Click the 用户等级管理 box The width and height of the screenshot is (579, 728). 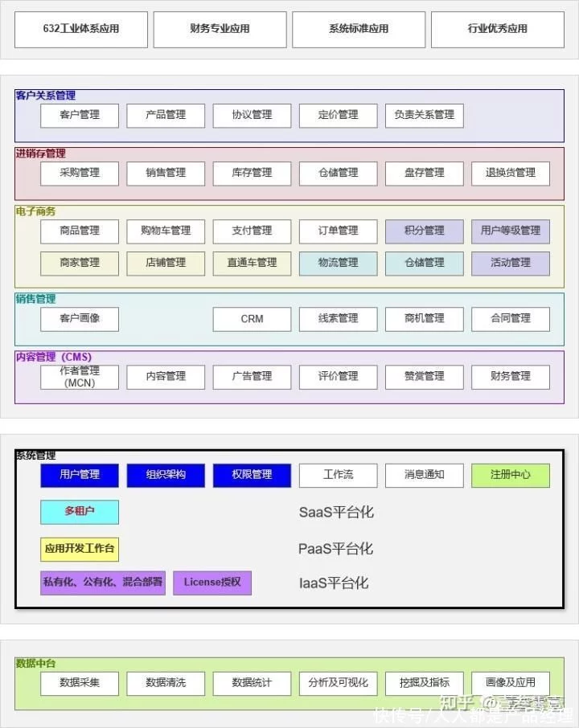click(x=511, y=231)
